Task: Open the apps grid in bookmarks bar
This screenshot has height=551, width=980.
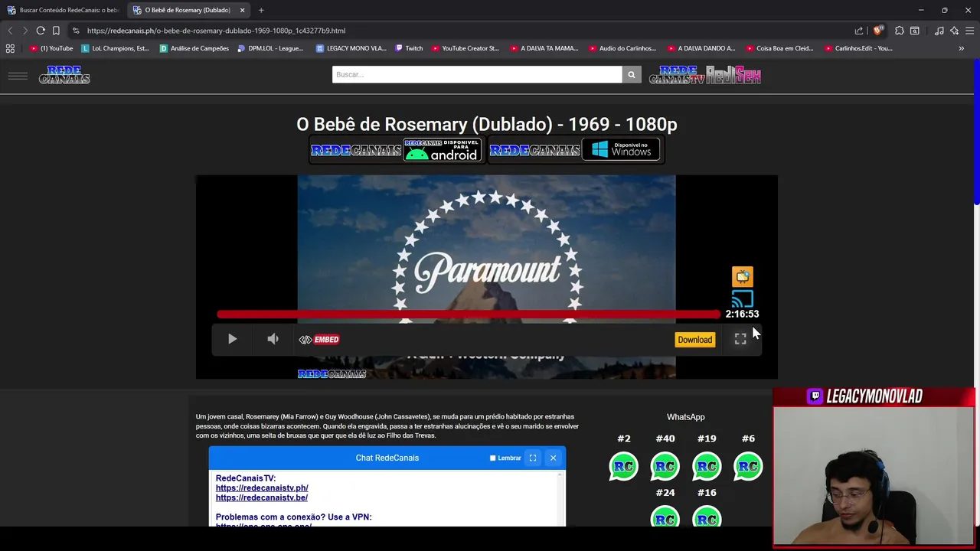Action: 10,48
